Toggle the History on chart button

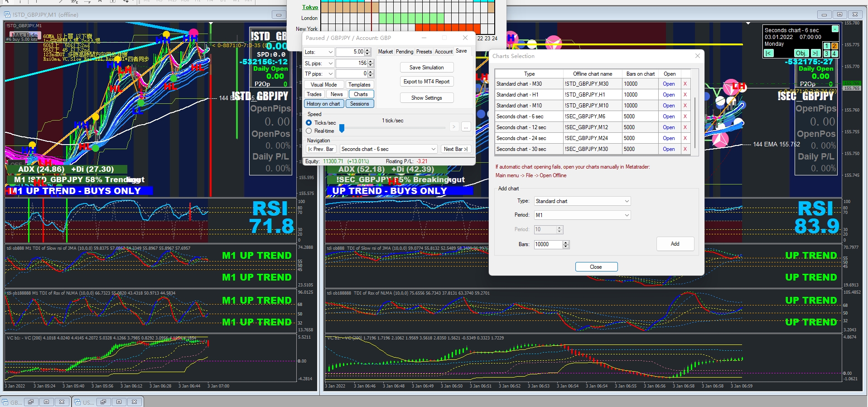coord(323,104)
